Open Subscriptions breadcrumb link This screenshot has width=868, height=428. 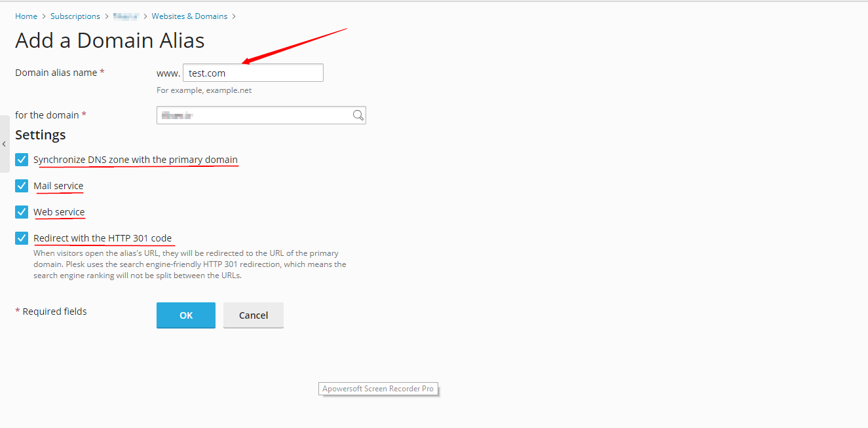point(75,16)
